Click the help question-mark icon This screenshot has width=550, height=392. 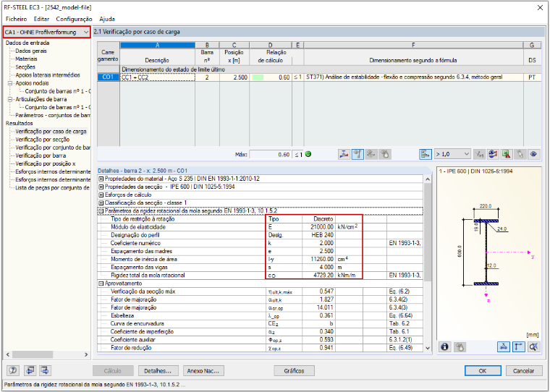[x=14, y=370]
